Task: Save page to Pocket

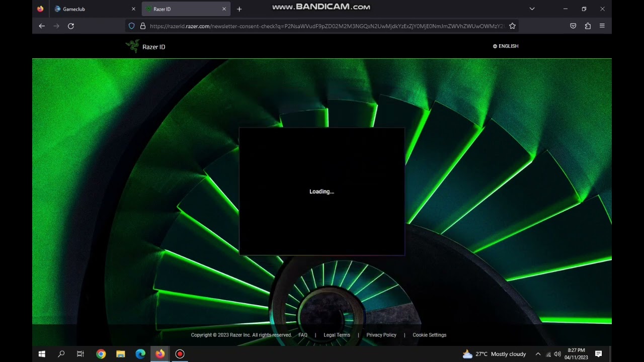Action: pos(573,26)
